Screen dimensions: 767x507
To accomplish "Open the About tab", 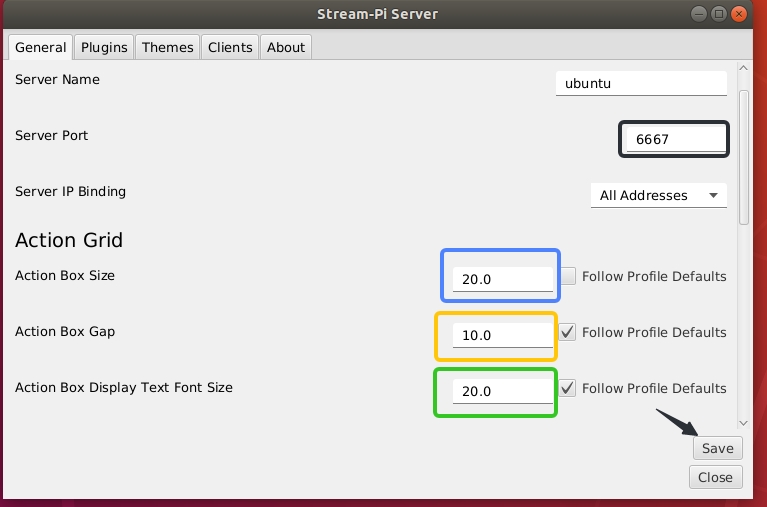I will (286, 47).
